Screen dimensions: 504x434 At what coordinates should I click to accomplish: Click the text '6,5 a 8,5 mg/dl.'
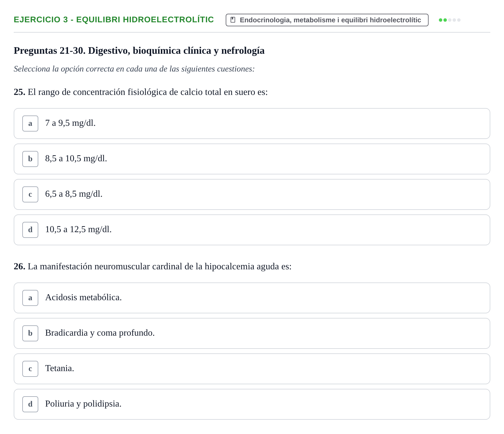74,194
